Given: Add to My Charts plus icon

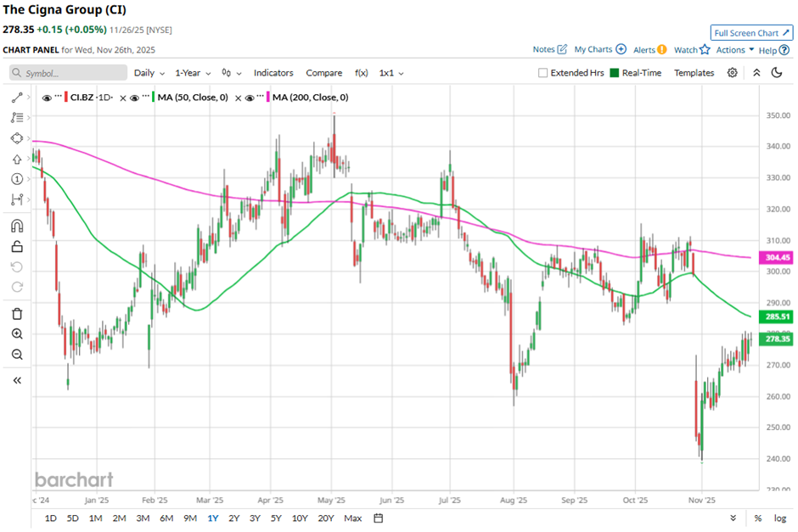Looking at the screenshot, I should (x=621, y=49).
